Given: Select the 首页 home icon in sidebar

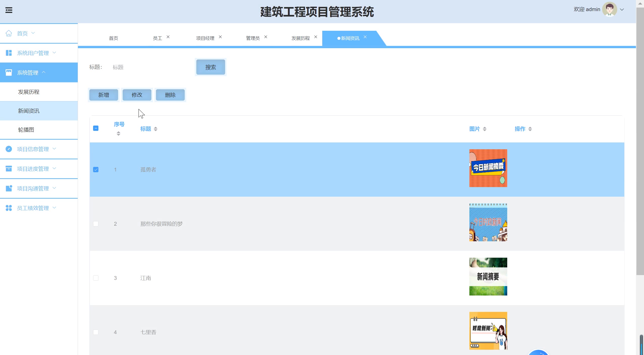Looking at the screenshot, I should (9, 33).
